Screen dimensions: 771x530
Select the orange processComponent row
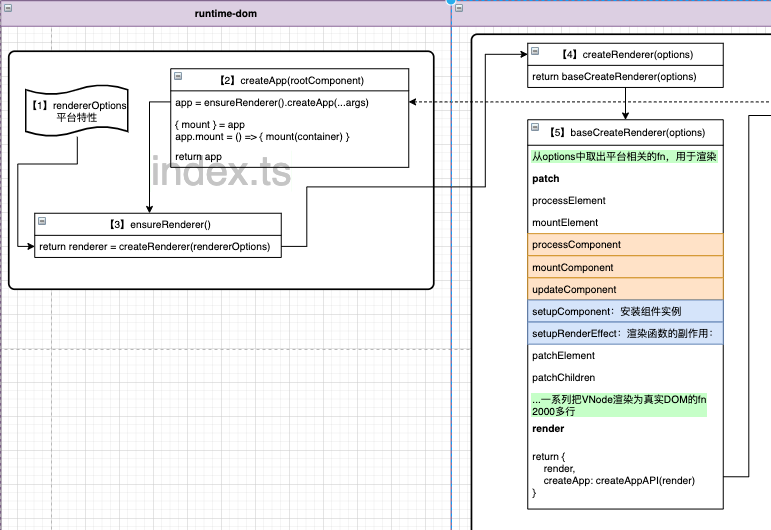[626, 245]
